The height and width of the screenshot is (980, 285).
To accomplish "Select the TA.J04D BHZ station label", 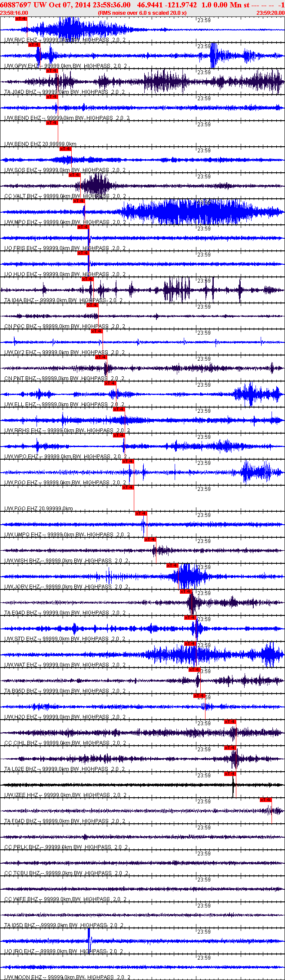I will coord(65,92).
